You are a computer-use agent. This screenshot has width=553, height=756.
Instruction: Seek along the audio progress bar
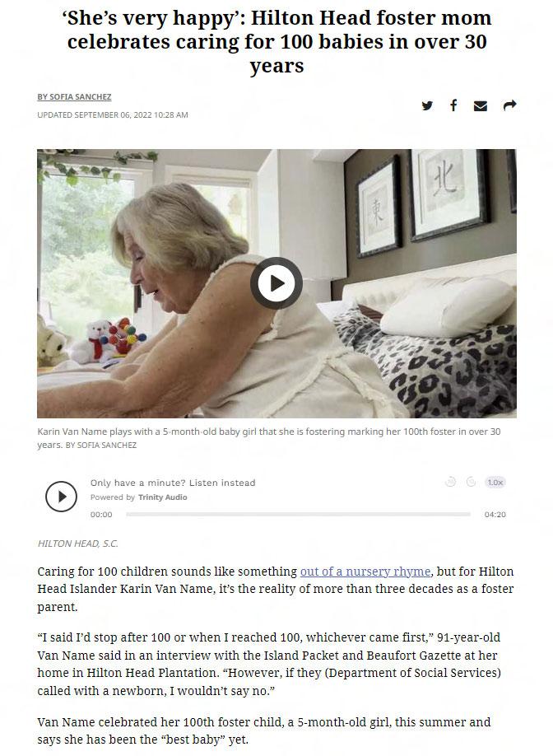click(298, 515)
